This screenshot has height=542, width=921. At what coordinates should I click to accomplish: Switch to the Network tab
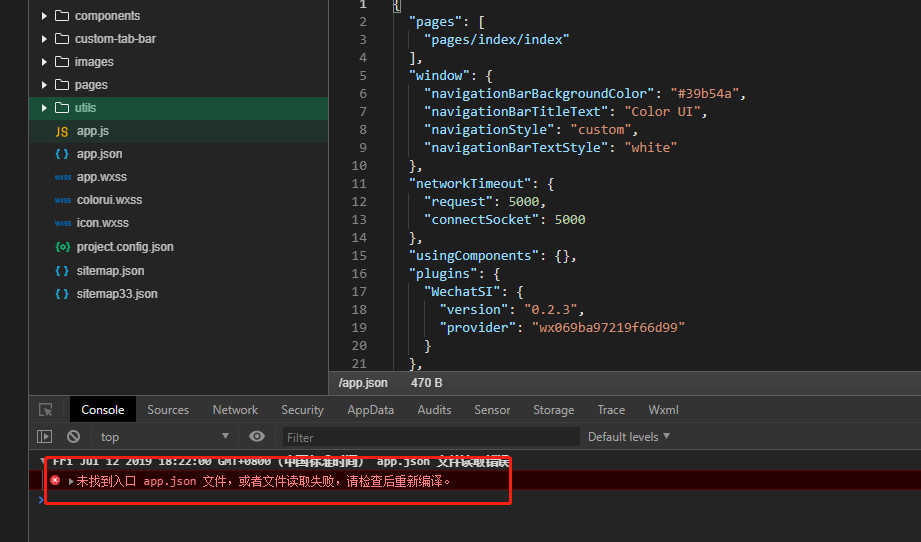235,409
